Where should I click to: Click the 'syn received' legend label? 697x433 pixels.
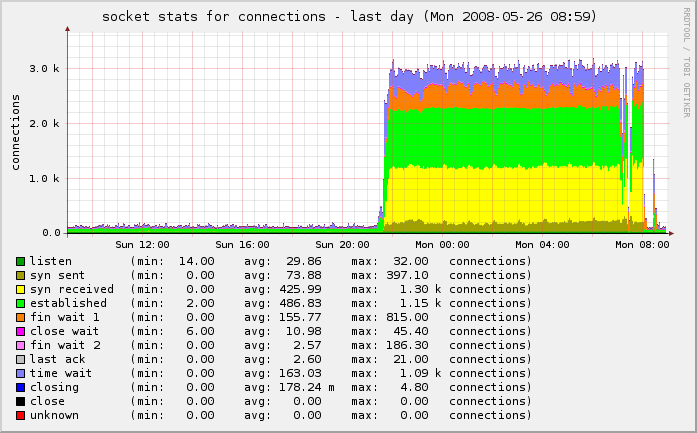(x=72, y=289)
